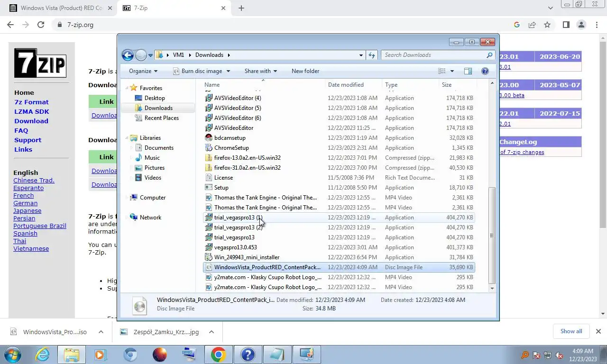Change view using the views icon

click(x=442, y=71)
